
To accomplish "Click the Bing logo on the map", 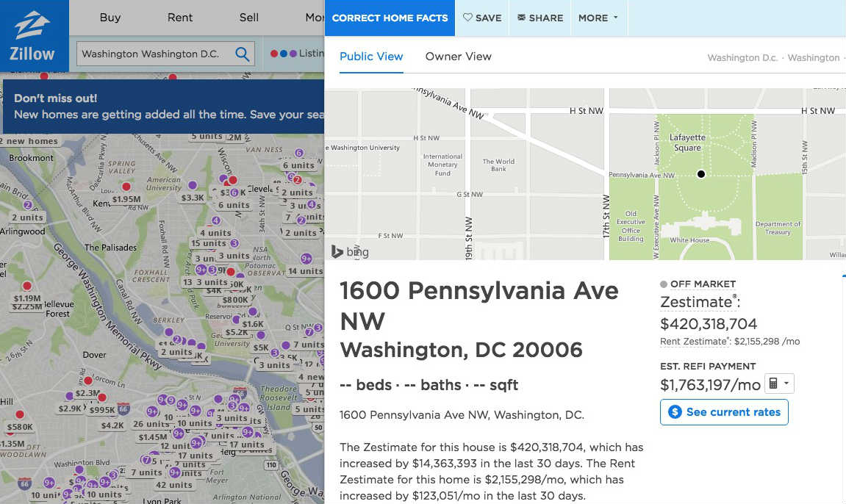I will [x=350, y=251].
